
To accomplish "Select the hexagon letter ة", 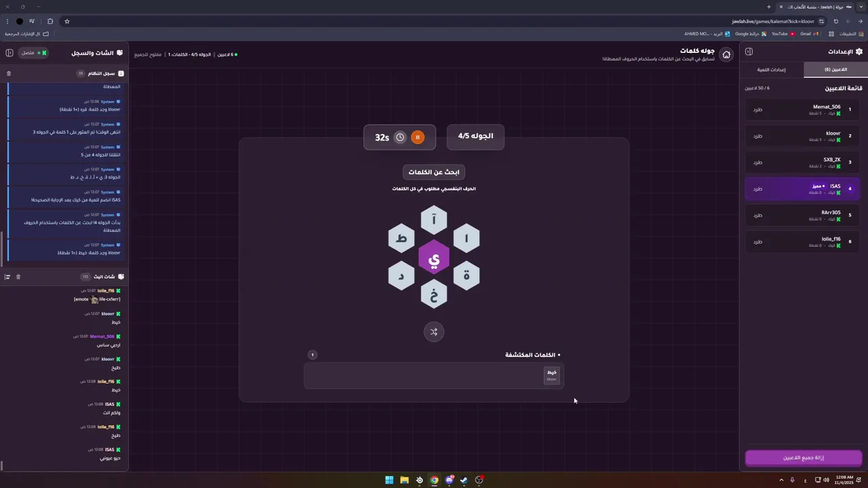I will pyautogui.click(x=467, y=276).
